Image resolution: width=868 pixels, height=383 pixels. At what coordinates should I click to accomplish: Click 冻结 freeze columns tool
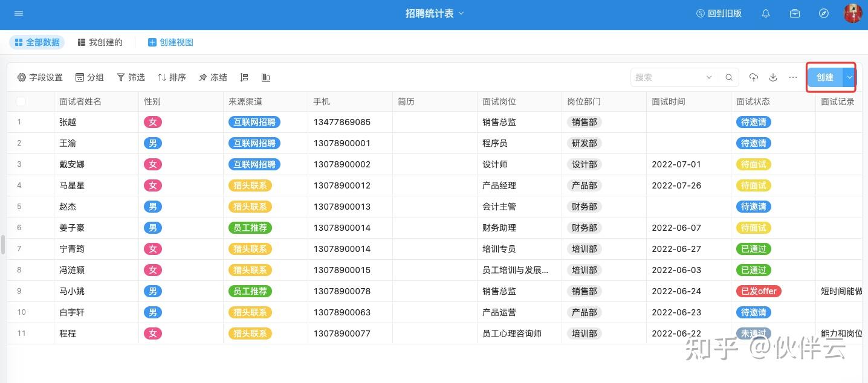coord(213,77)
